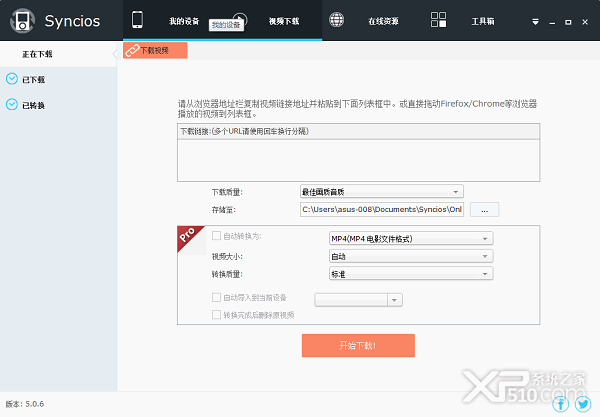
Task: Open the 视频大小 dropdown
Action: pos(411,256)
